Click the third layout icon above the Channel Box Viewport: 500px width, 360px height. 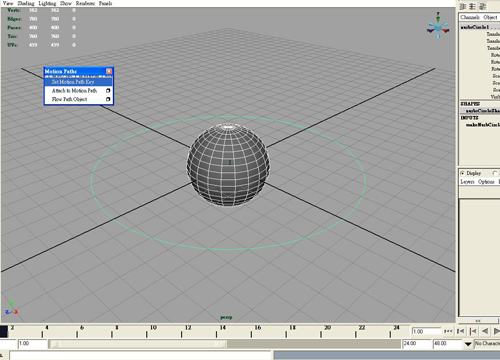tap(482, 6)
